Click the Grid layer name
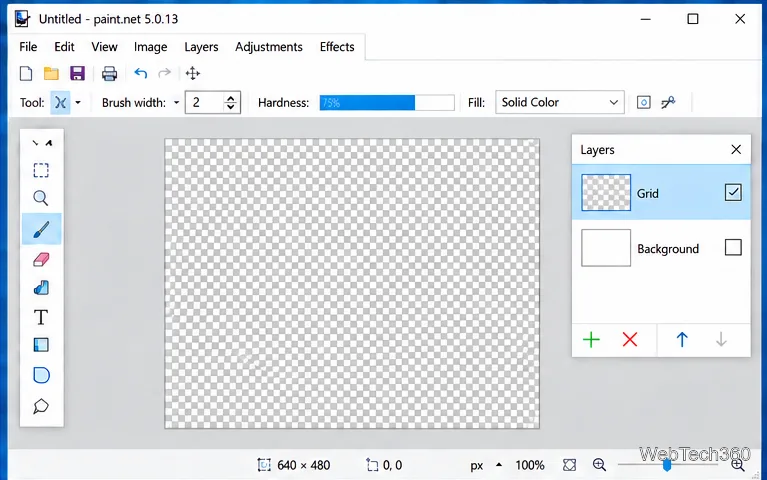 pos(647,194)
